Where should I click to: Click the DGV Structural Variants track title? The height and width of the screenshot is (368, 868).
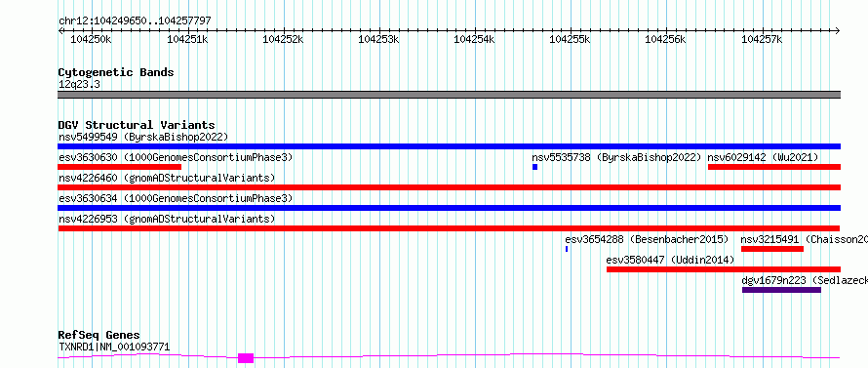(x=137, y=125)
